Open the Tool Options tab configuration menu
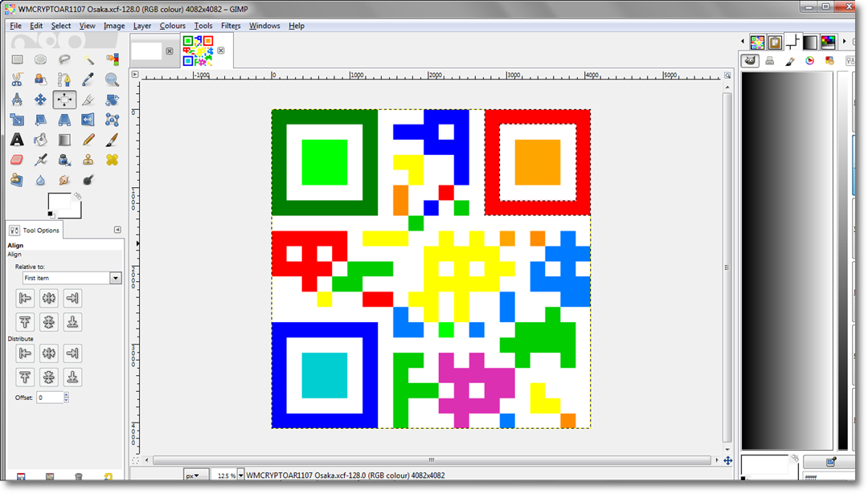Screen dimensions: 868x494 coord(117,230)
